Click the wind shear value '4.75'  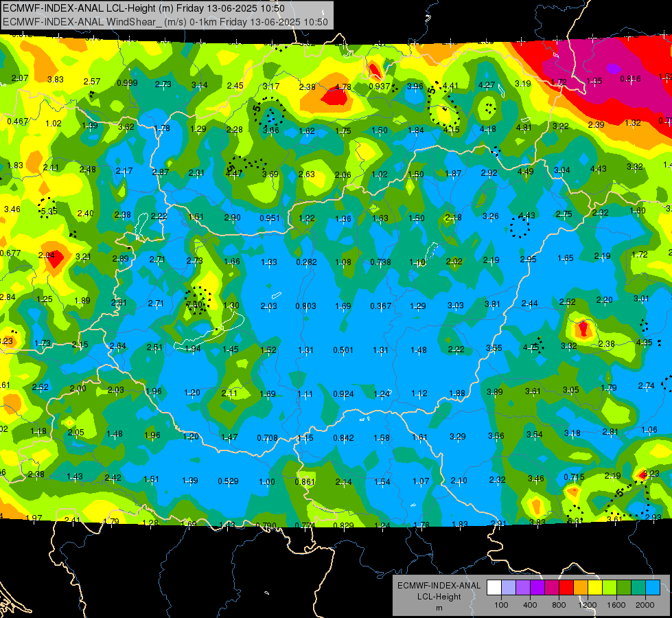tap(531, 347)
